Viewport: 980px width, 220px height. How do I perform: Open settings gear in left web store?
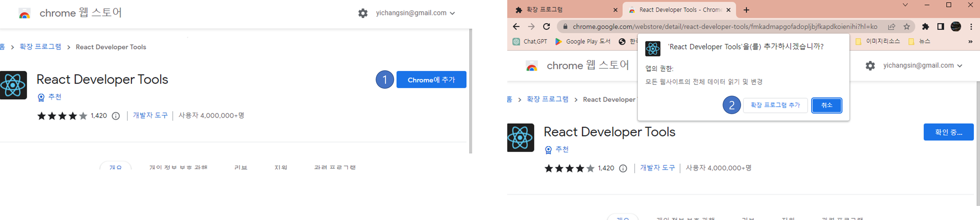coord(363,13)
